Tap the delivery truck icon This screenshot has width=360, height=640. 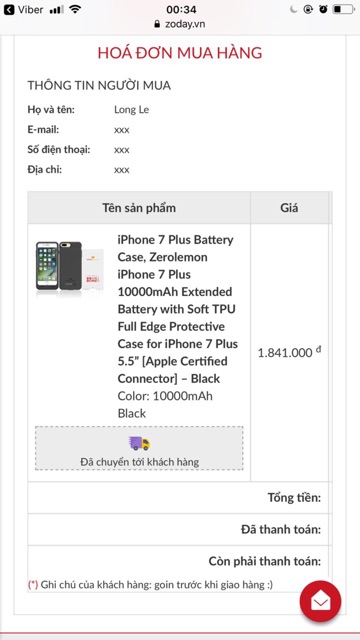140,443
